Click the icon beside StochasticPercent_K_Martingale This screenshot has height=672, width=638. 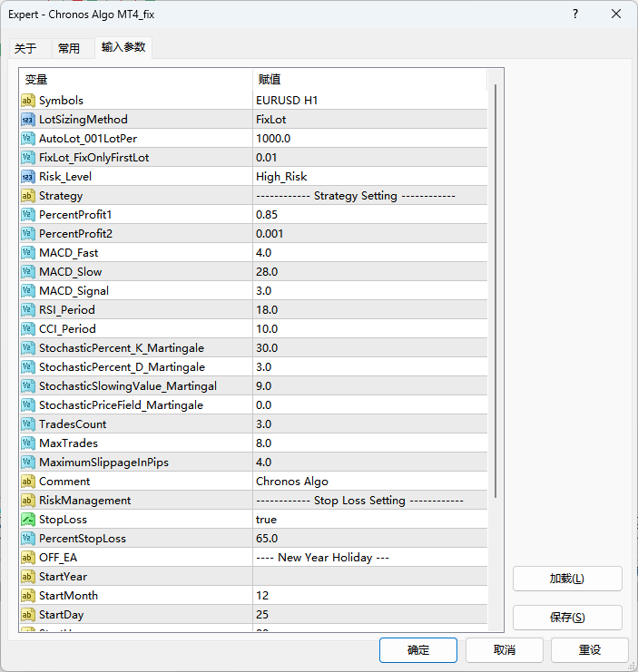(x=28, y=348)
